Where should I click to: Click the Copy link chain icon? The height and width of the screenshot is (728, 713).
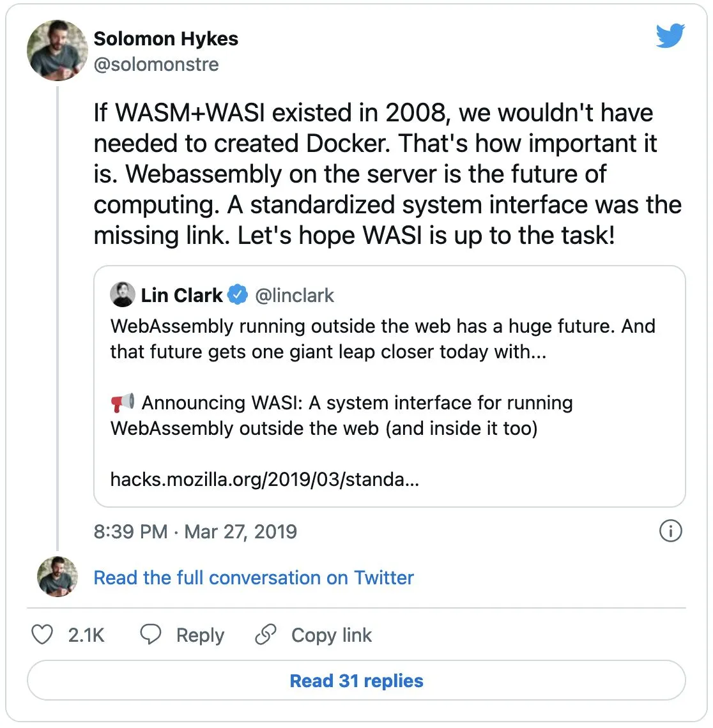[264, 635]
